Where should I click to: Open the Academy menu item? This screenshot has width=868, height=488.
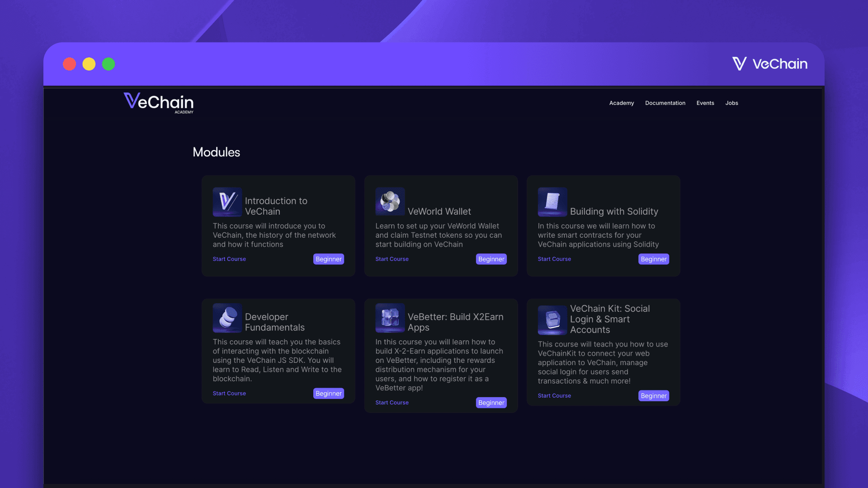coord(622,103)
